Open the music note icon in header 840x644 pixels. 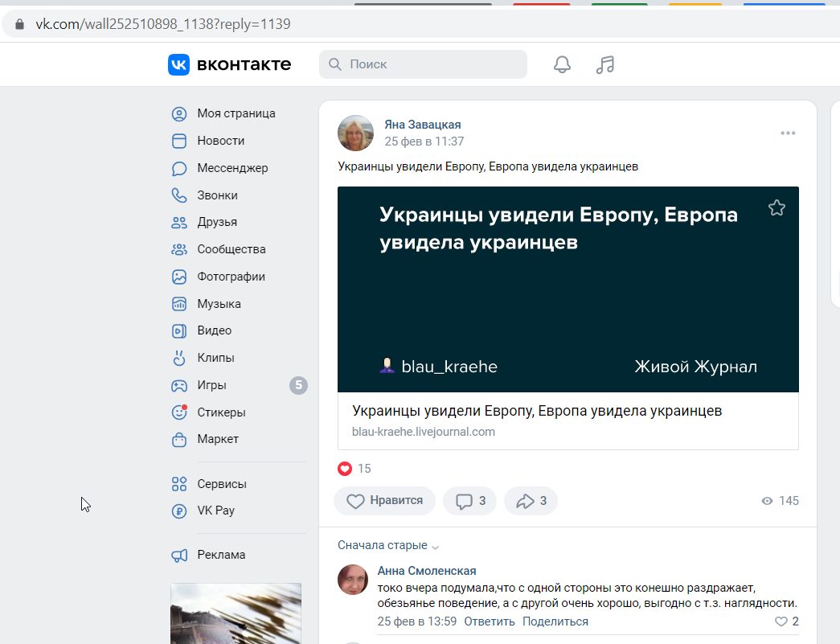point(605,65)
